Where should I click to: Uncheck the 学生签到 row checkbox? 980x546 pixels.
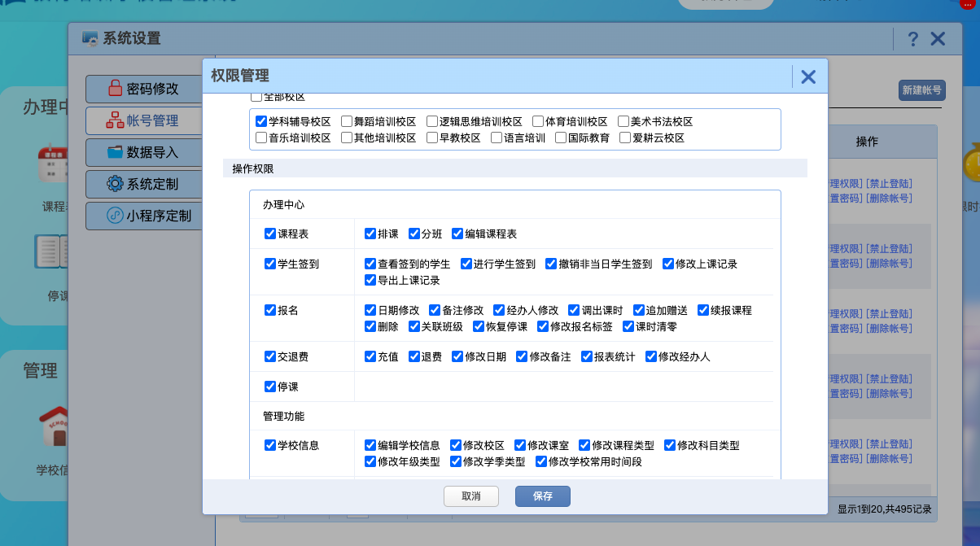click(270, 264)
